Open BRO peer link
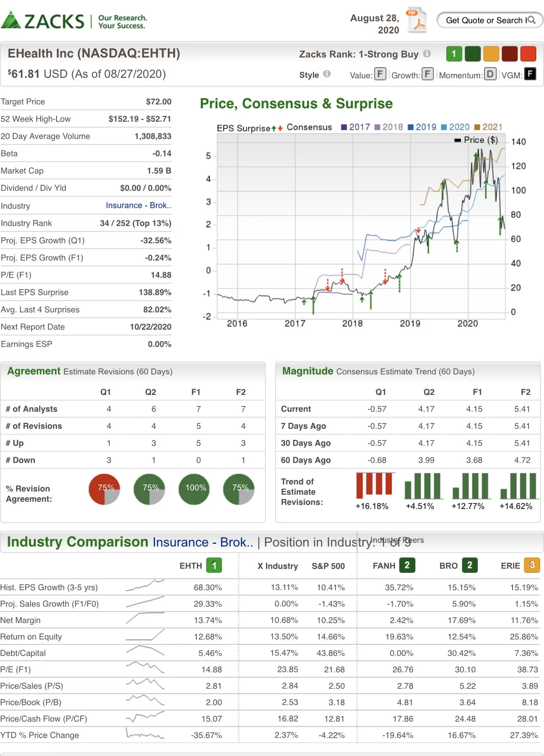Image resolution: width=544 pixels, height=756 pixels. tap(448, 566)
